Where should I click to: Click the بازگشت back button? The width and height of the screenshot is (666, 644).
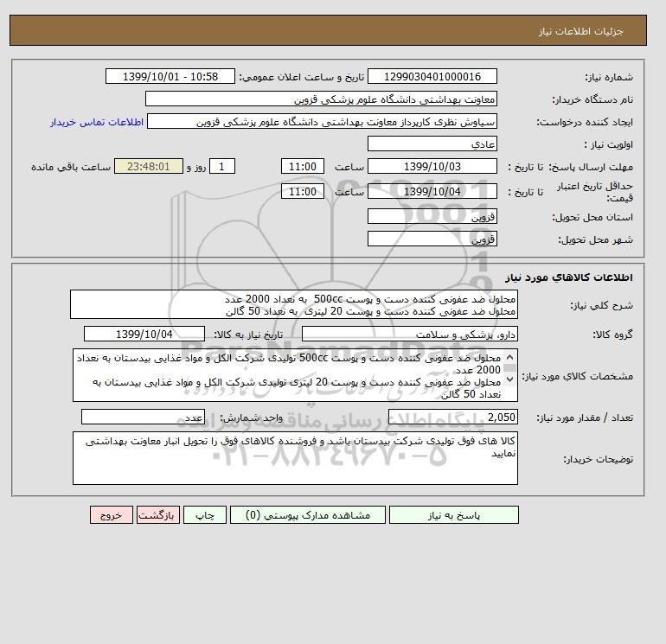coord(158,515)
